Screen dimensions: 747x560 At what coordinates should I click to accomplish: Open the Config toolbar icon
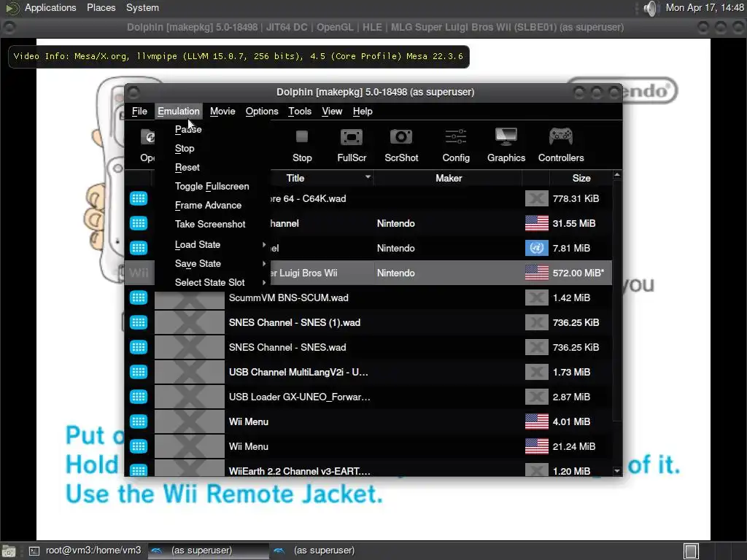click(456, 145)
